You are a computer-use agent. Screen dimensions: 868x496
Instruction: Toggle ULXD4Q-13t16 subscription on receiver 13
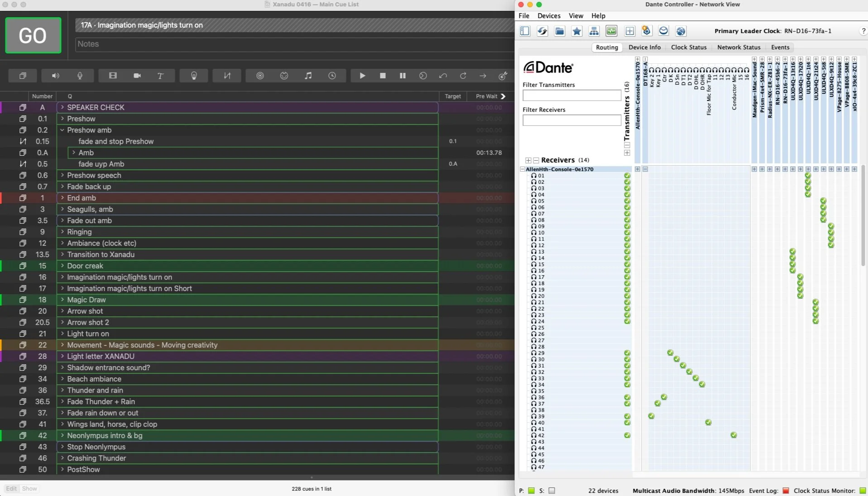(792, 251)
